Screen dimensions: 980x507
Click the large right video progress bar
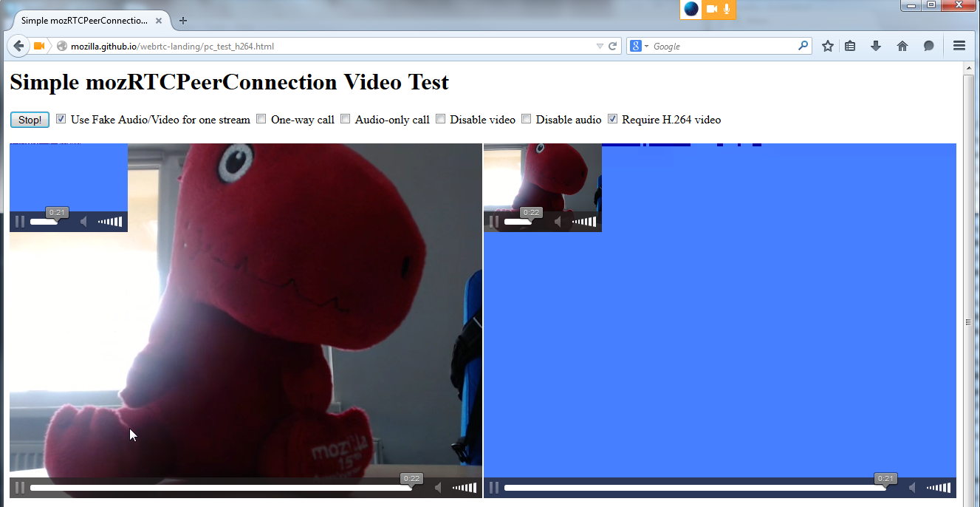(695, 488)
